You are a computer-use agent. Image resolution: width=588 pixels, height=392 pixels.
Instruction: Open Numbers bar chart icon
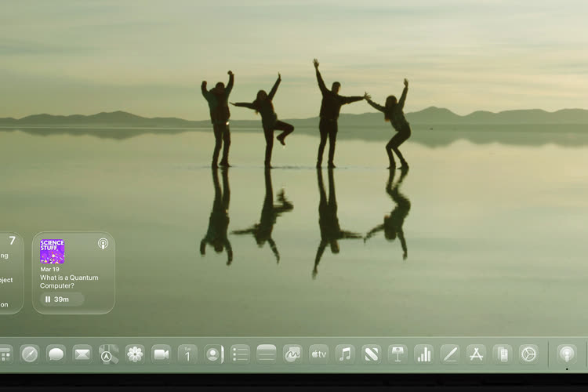click(x=423, y=354)
